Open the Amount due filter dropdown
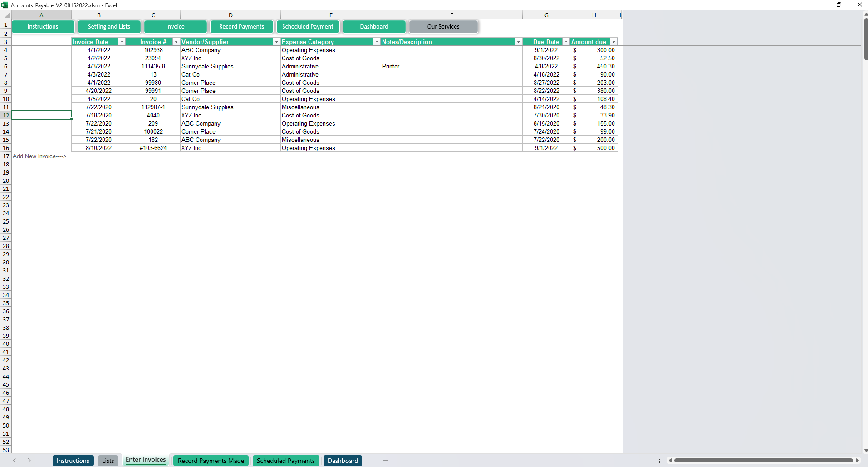Image resolution: width=868 pixels, height=467 pixels. tap(613, 42)
